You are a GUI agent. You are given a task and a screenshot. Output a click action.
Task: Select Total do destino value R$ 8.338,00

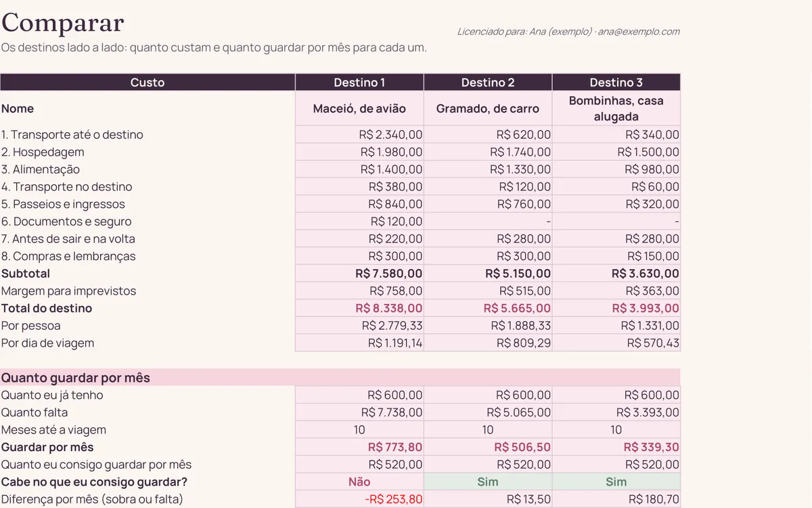(x=359, y=308)
